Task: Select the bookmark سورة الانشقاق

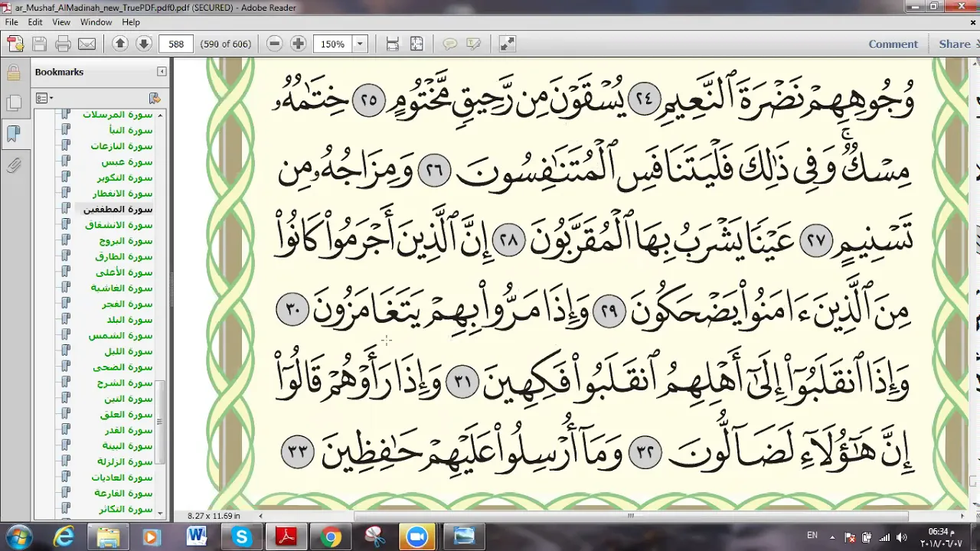Action: pos(119,225)
